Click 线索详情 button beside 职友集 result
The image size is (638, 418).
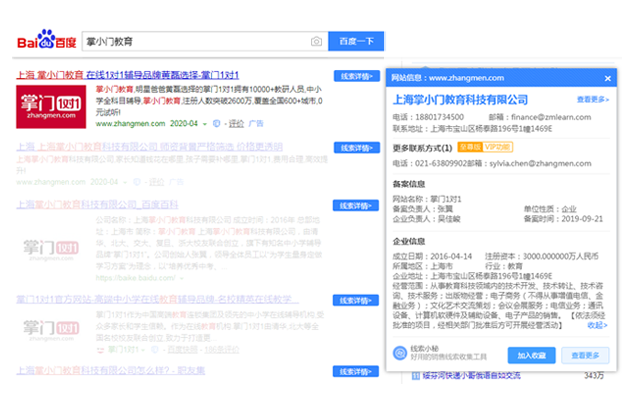click(x=356, y=371)
